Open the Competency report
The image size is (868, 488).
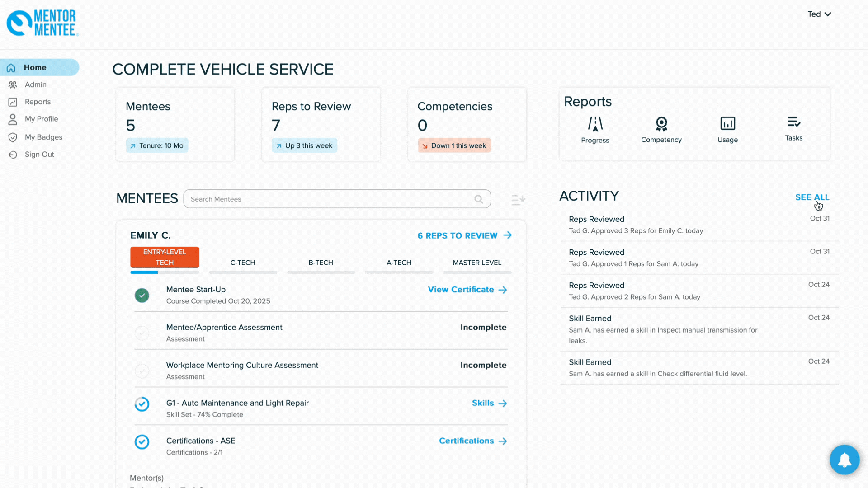(661, 129)
